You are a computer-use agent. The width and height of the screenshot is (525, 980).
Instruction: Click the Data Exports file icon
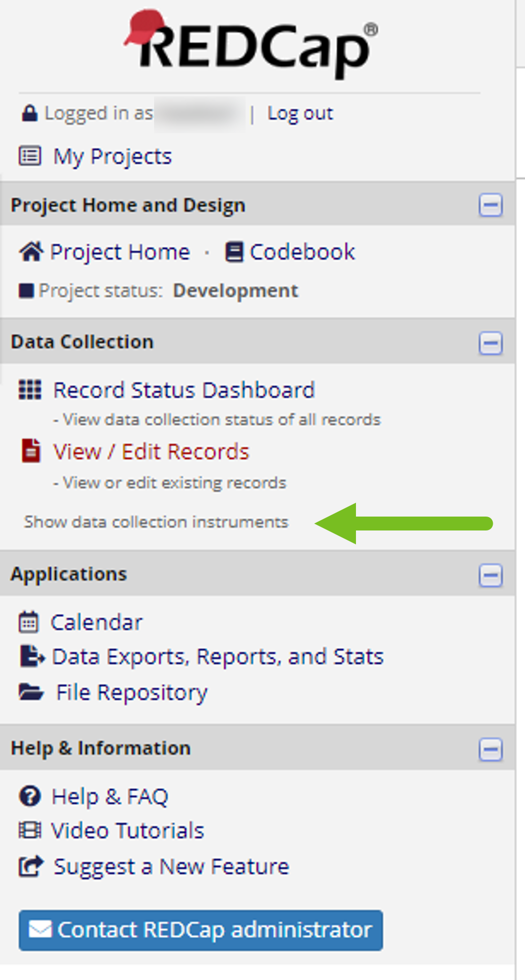(x=31, y=656)
